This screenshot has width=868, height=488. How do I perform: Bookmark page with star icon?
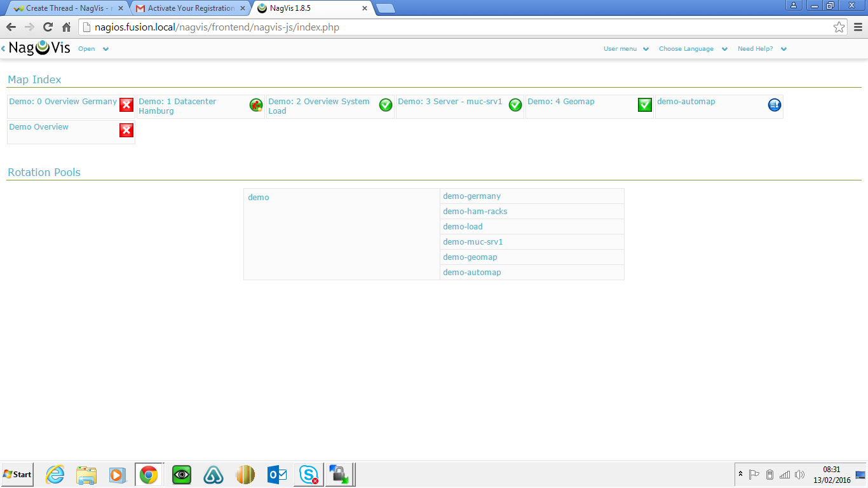(839, 27)
